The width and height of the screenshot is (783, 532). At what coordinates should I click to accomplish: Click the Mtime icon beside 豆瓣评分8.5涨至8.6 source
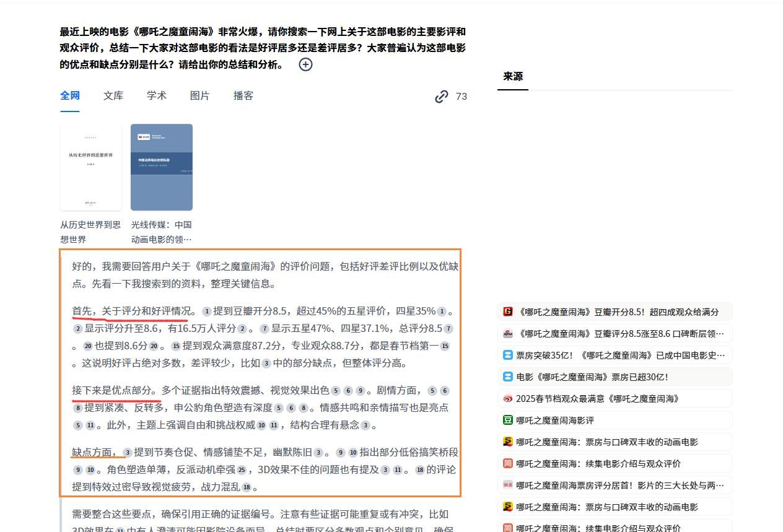click(x=507, y=333)
